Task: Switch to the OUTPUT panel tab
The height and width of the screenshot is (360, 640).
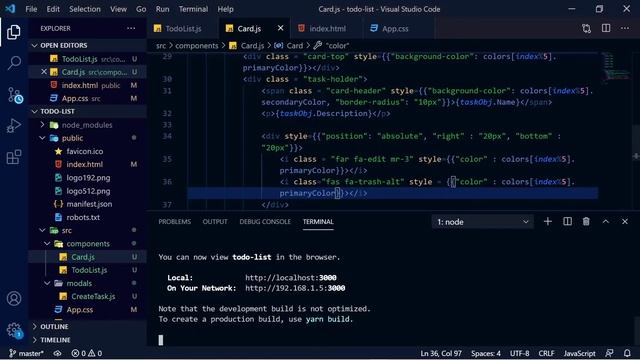Action: [x=215, y=222]
